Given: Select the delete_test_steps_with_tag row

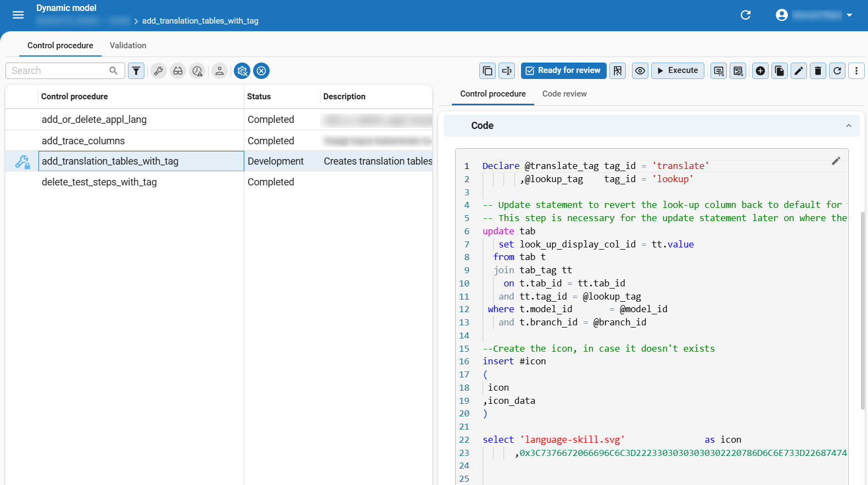Looking at the screenshot, I should tap(219, 182).
